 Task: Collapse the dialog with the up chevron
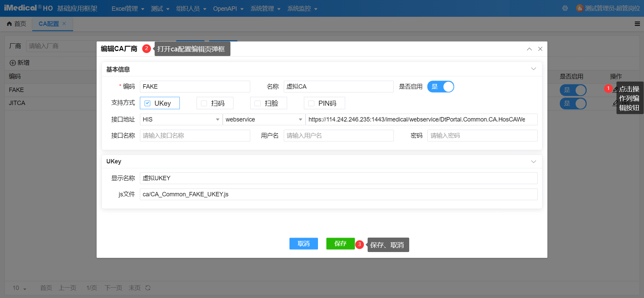click(529, 49)
